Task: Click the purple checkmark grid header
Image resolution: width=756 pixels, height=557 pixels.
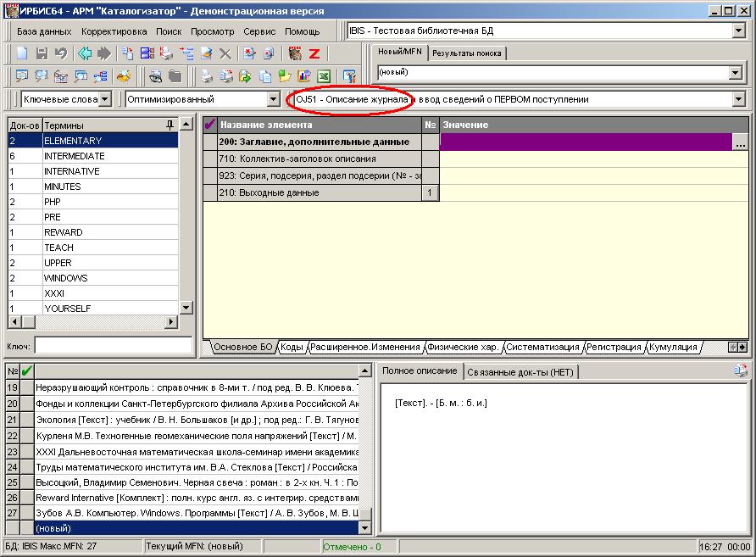Action: 209,125
